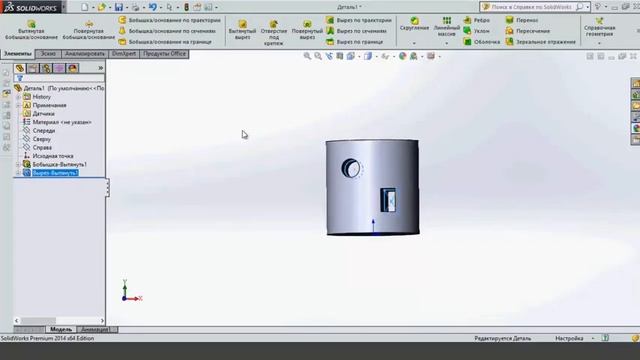Screen dimensions: 640x360
Task: Switch to the Эскиз tab
Action: [48, 54]
